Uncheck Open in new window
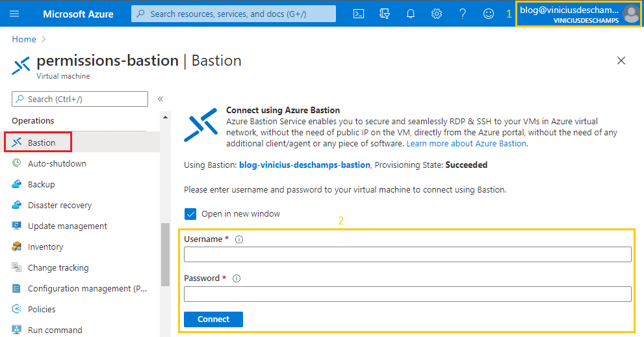Screen dimensions: 644x337 click(x=190, y=214)
